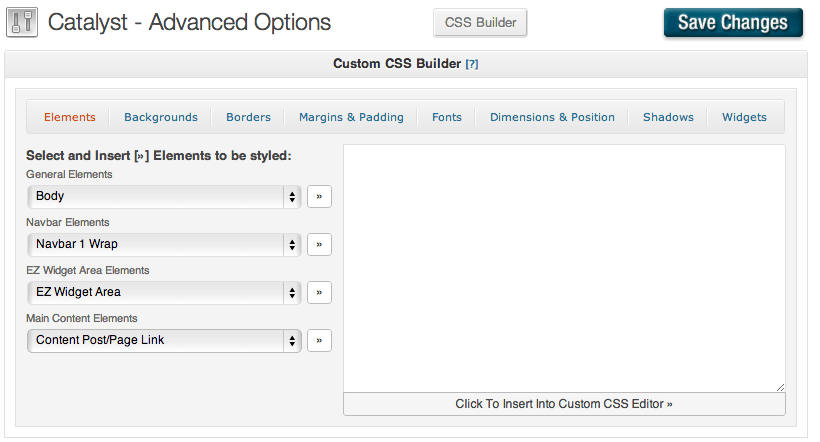This screenshot has width=820, height=442.
Task: Insert the EZ Widget Area element with » button
Action: tap(319, 293)
